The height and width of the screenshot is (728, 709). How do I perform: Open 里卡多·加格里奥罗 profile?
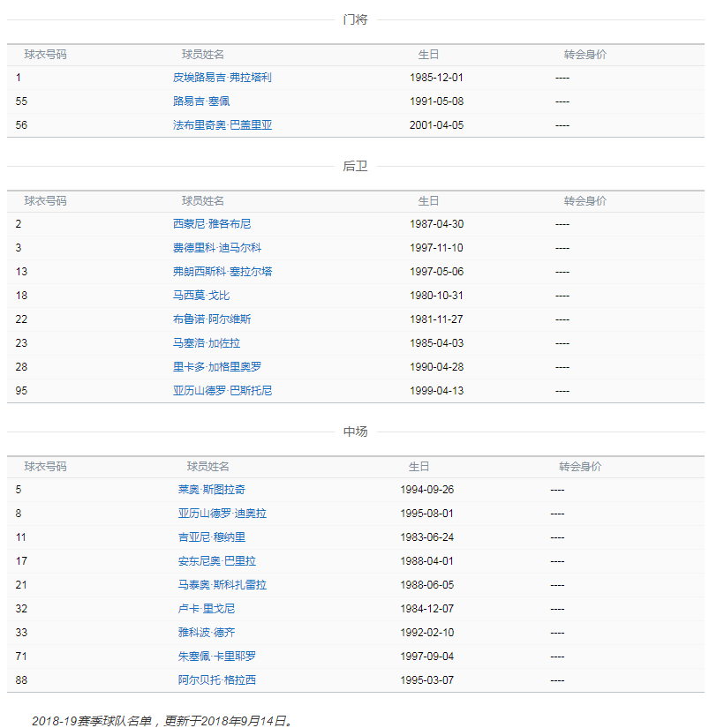click(216, 367)
